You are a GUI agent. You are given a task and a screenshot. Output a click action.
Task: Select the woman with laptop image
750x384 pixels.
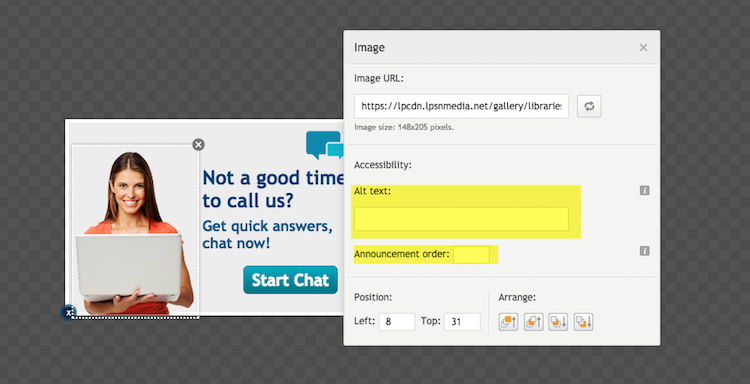135,230
